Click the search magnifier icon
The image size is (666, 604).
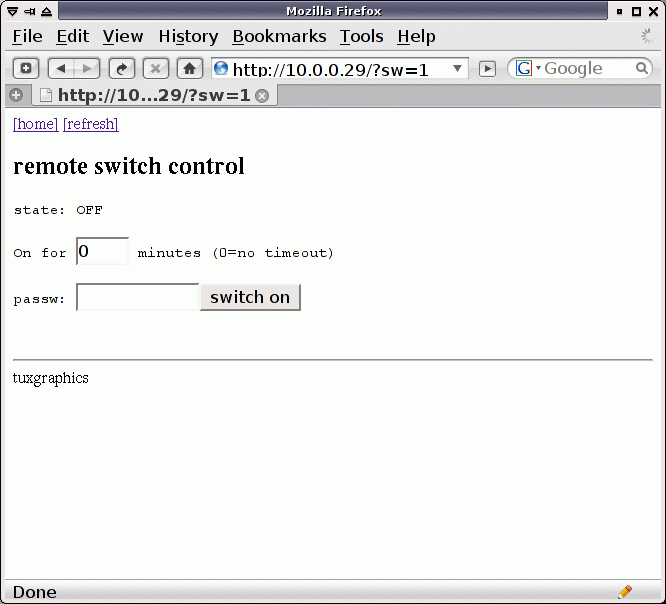(642, 68)
